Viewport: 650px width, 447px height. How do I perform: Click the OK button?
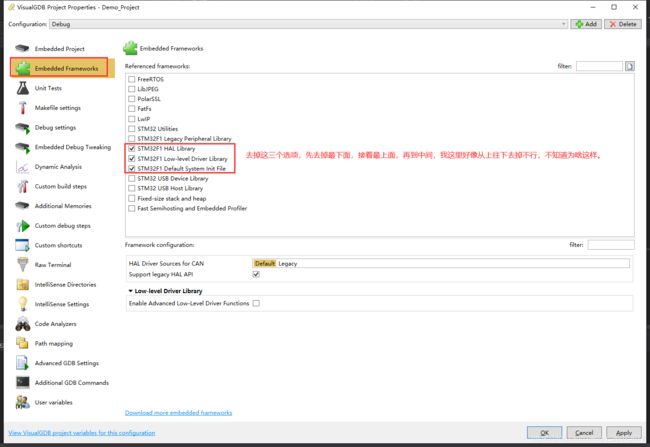point(544,432)
